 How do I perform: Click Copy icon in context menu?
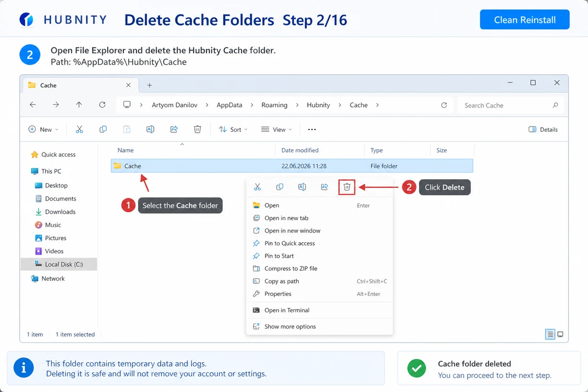pos(279,187)
